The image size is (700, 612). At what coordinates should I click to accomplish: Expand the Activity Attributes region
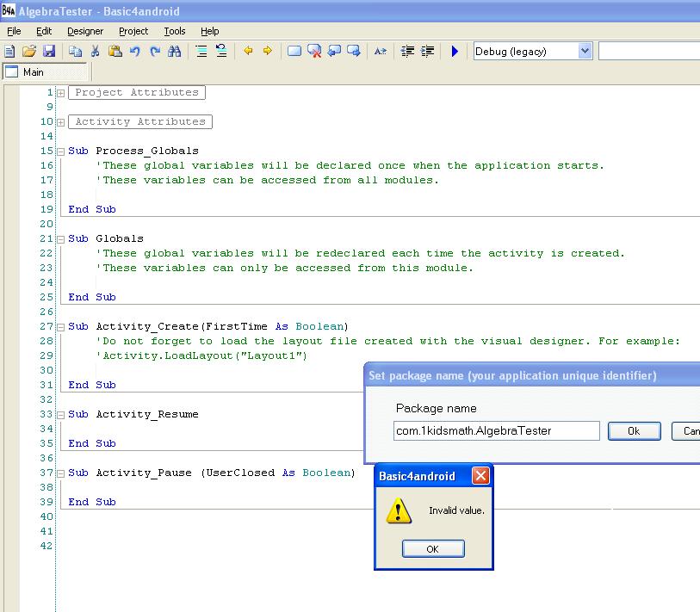[x=61, y=122]
